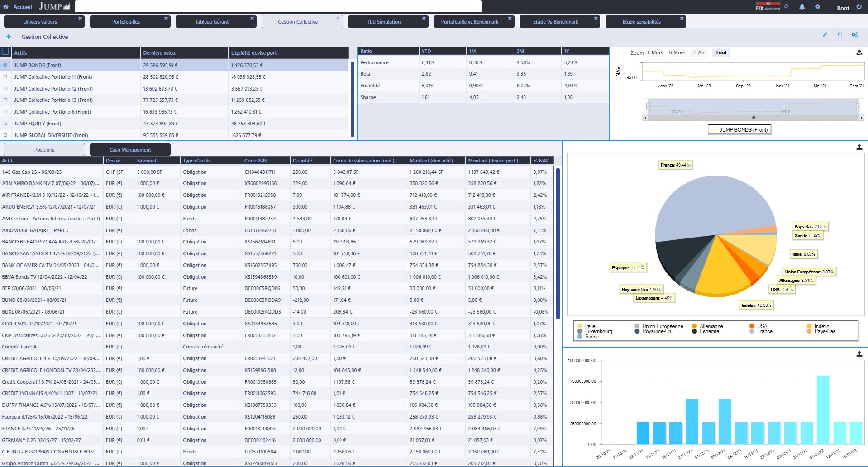The width and height of the screenshot is (868, 467).
Task: Click the Espagne legend swatch
Action: point(695,331)
